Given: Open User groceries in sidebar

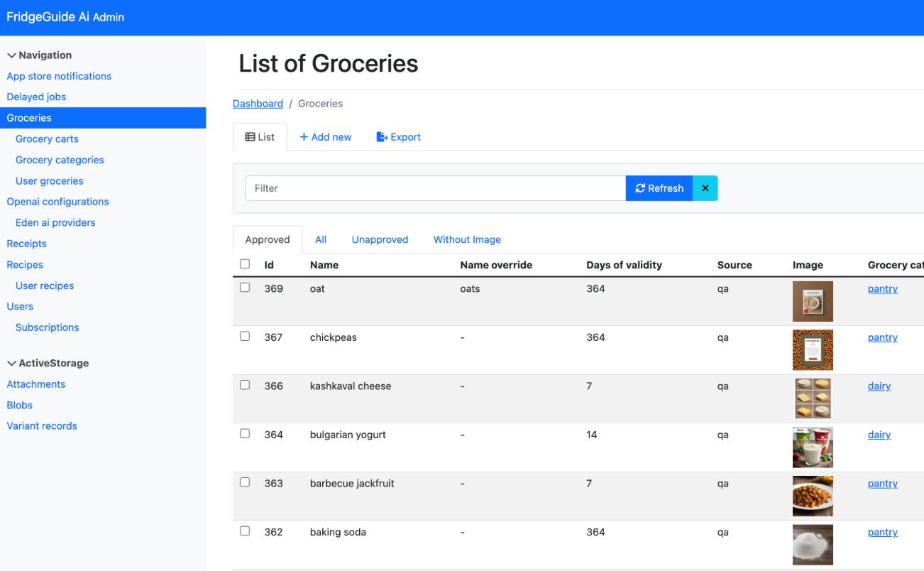Looking at the screenshot, I should coord(50,181).
